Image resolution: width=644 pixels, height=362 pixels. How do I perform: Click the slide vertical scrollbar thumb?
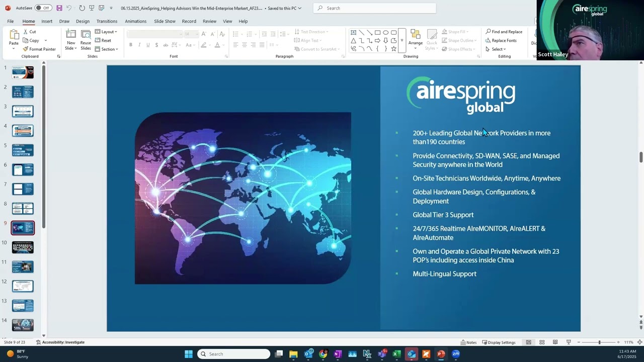(641, 157)
